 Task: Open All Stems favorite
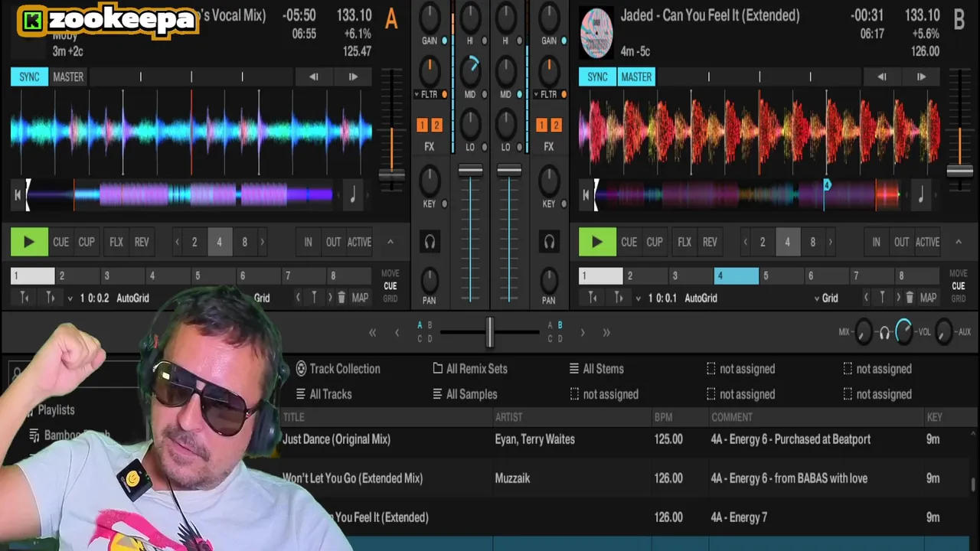coord(596,369)
